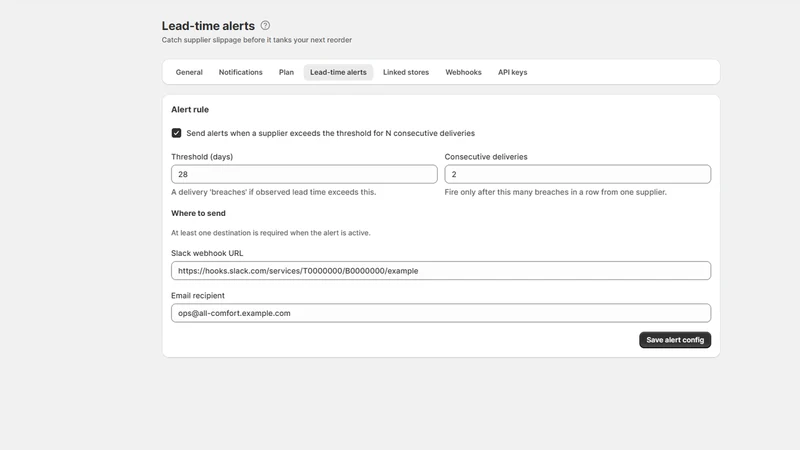Select the Email recipient input
Image resolution: width=800 pixels, height=450 pixels.
441,313
